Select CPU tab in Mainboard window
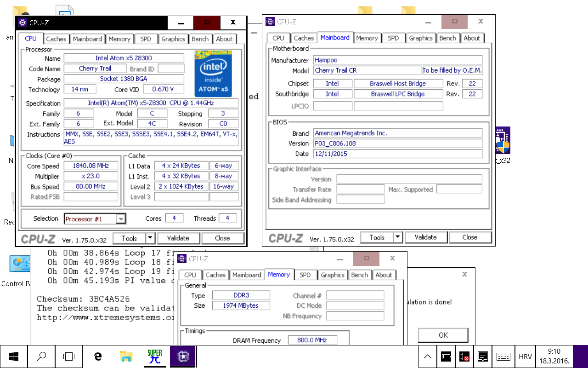The width and height of the screenshot is (588, 368). point(278,38)
